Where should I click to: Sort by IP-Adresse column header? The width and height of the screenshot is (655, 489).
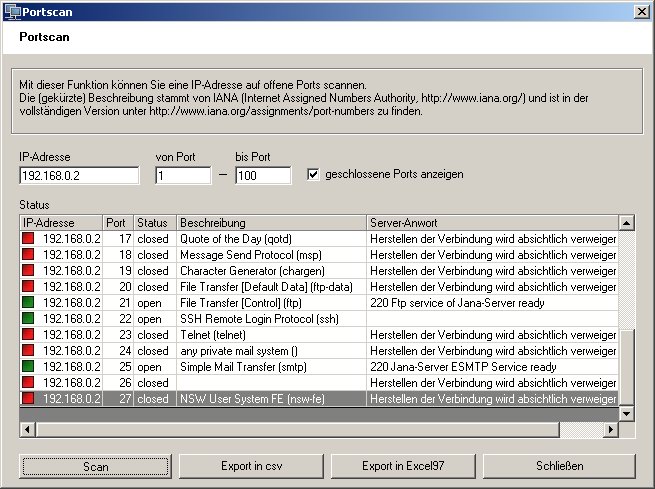(61, 223)
